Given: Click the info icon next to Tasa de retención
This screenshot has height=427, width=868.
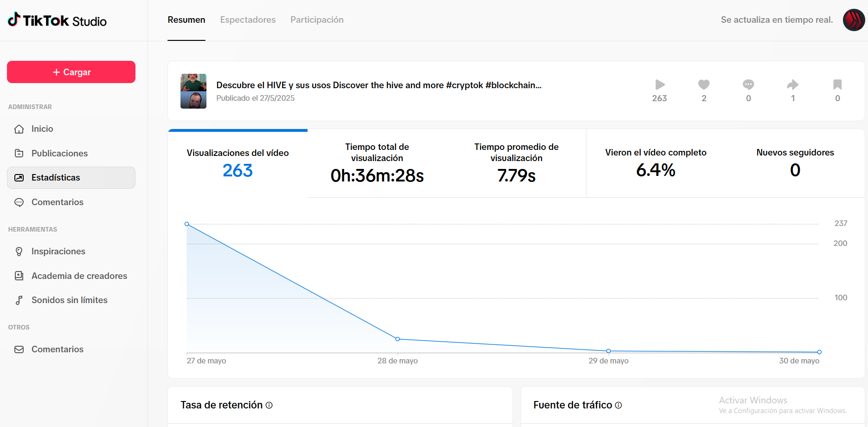Looking at the screenshot, I should [269, 405].
